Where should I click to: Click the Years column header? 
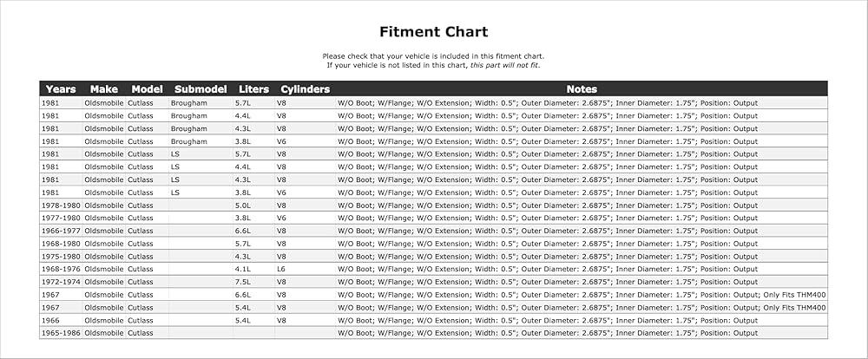pyautogui.click(x=61, y=89)
